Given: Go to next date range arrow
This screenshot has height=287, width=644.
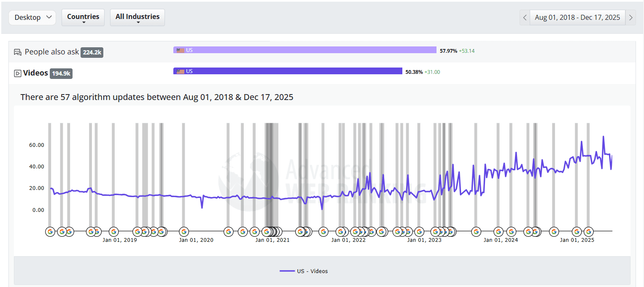Looking at the screenshot, I should click(x=631, y=17).
